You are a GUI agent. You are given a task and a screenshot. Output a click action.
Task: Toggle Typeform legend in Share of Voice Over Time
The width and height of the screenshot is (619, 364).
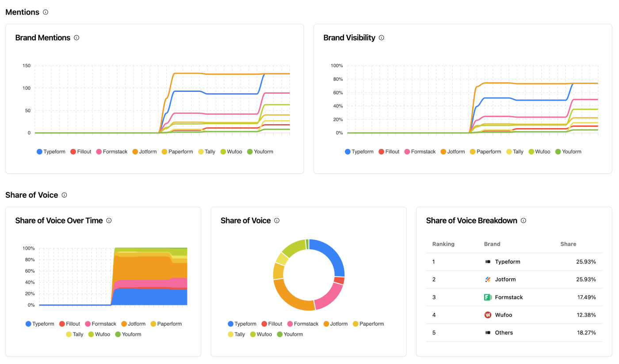(40, 324)
